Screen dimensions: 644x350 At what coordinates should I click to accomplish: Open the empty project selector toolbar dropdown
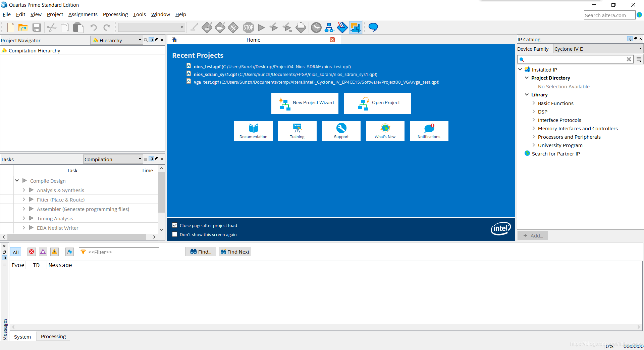point(152,27)
